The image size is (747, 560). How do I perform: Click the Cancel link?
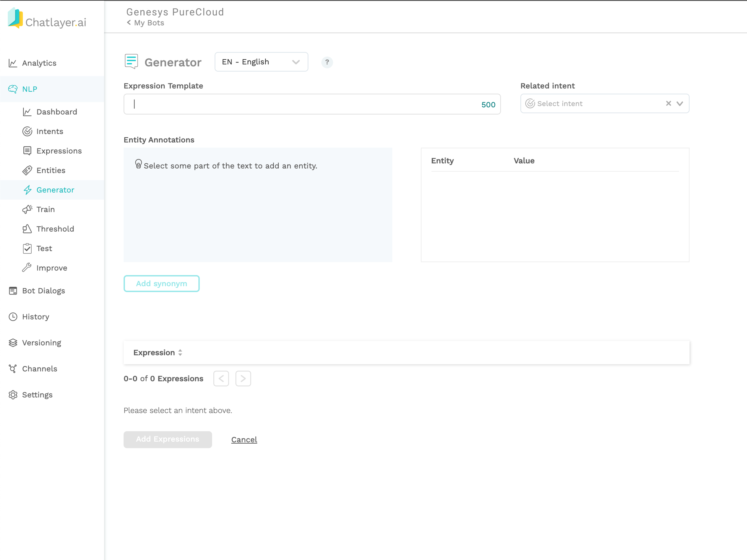244,439
